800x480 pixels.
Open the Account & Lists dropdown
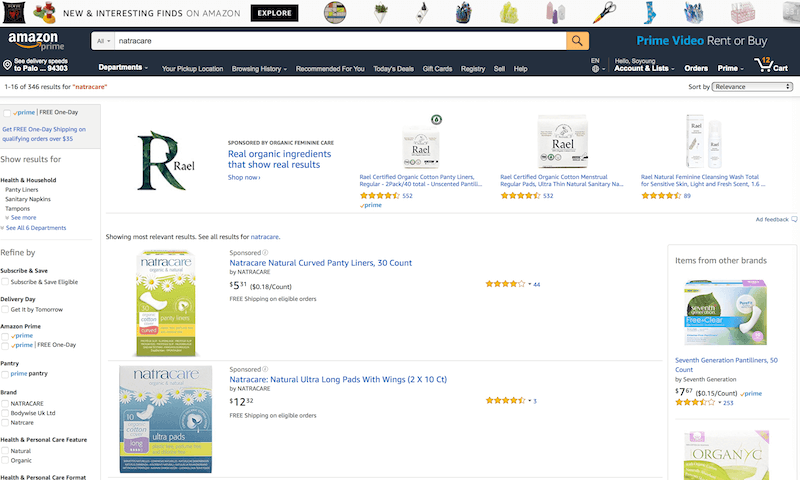point(644,68)
